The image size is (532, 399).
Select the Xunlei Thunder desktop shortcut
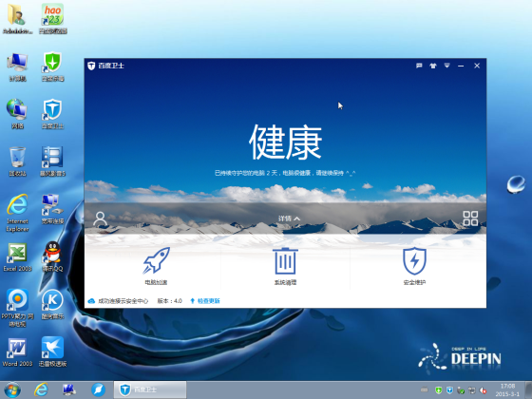[52, 351]
